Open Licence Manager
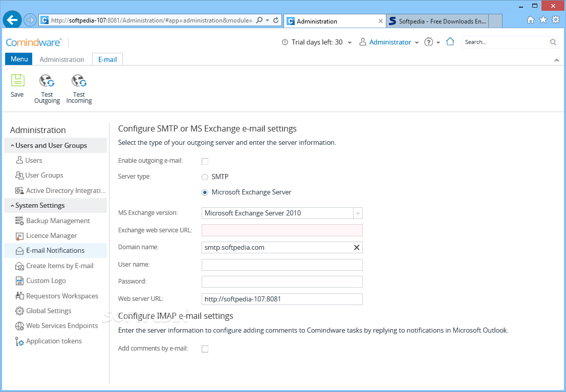566x392 pixels. tap(46, 236)
